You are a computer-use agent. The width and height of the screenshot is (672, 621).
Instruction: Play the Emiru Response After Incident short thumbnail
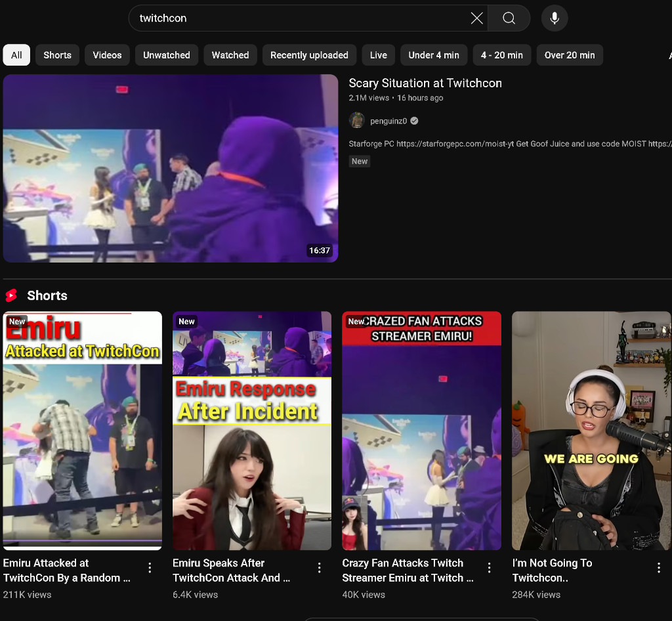[252, 430]
